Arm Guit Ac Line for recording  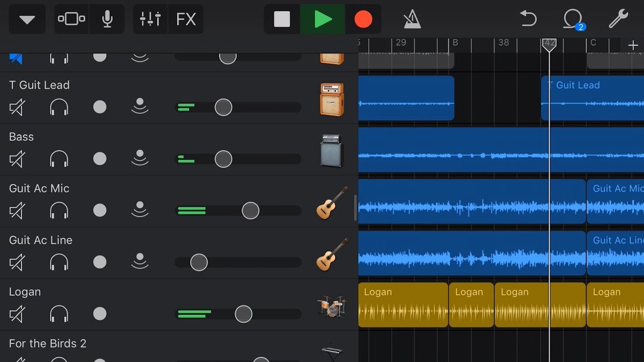100,262
